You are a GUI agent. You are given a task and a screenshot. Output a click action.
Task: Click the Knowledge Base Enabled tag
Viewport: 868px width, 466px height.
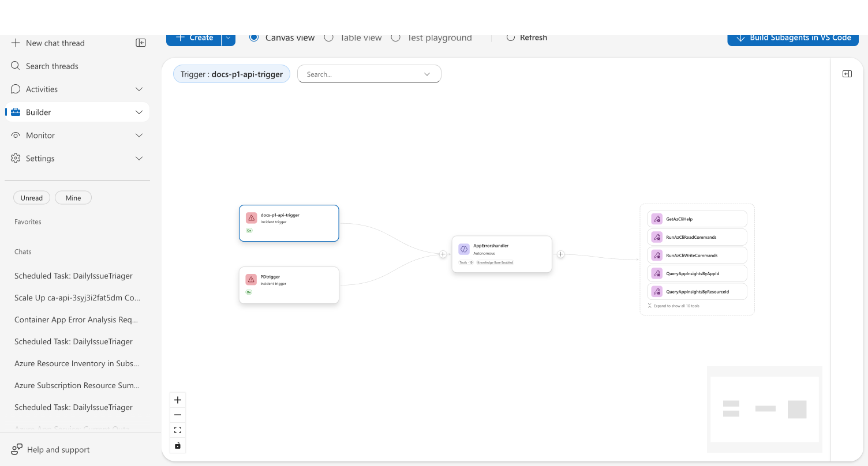tap(495, 262)
